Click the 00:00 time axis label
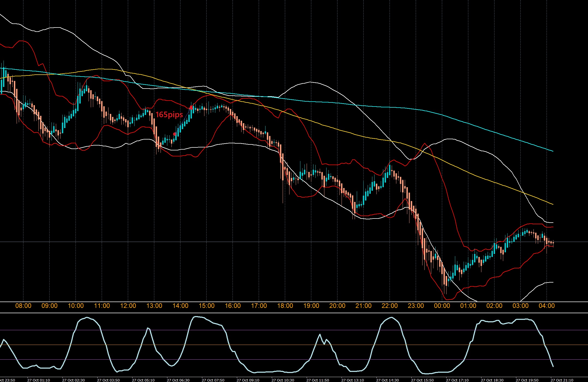 (x=442, y=306)
